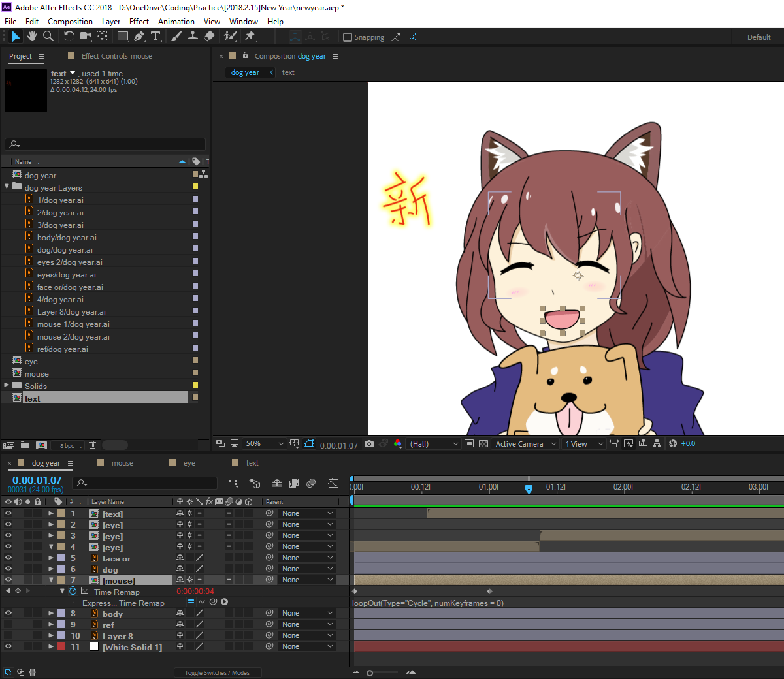784x679 pixels.
Task: Open parent dropdown for body layer
Action: 307,613
